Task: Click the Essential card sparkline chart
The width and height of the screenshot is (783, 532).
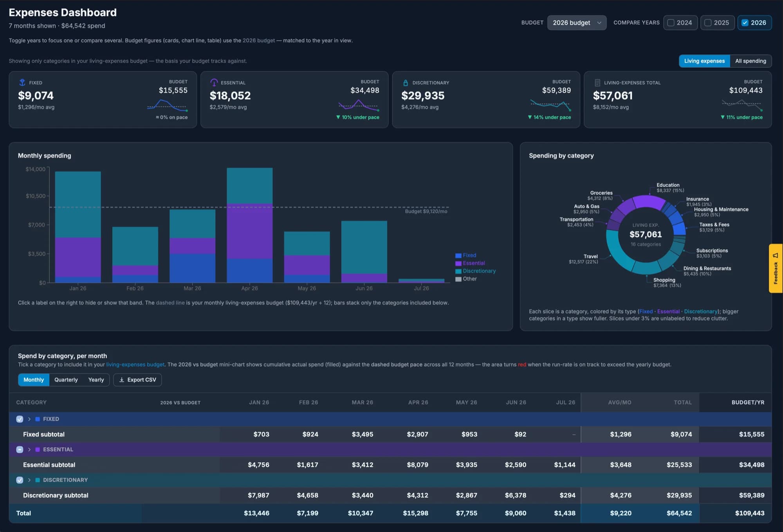Action: [359, 106]
